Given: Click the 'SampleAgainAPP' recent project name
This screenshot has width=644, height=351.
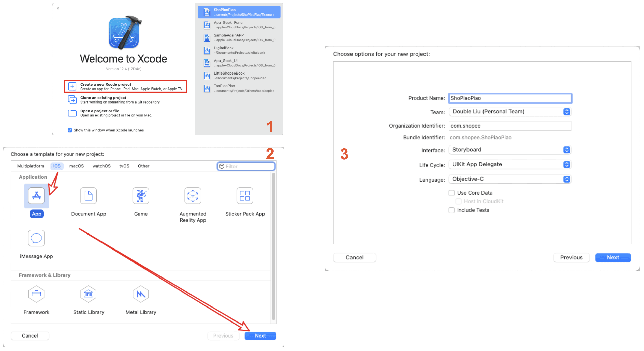Looking at the screenshot, I should [x=229, y=35].
